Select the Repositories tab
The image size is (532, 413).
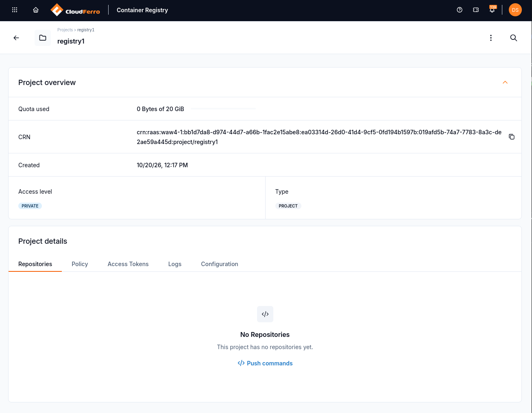click(35, 264)
